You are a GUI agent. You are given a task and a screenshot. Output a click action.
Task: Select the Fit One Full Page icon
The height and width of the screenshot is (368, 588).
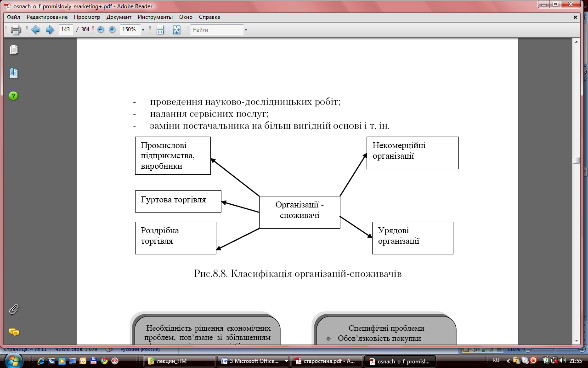coord(177,30)
